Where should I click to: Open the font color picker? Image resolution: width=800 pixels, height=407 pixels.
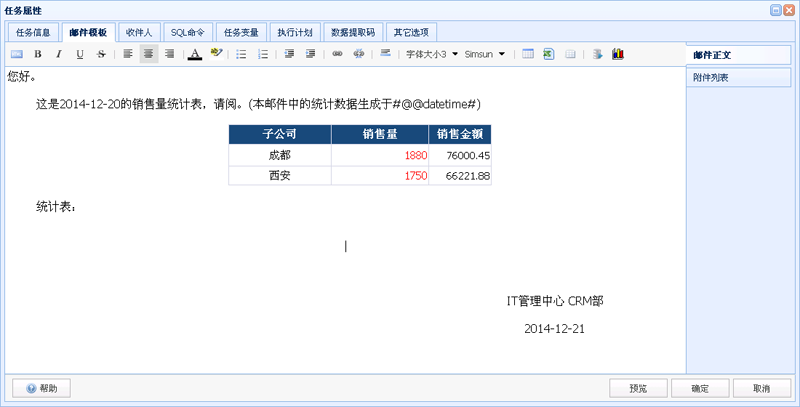pyautogui.click(x=195, y=54)
